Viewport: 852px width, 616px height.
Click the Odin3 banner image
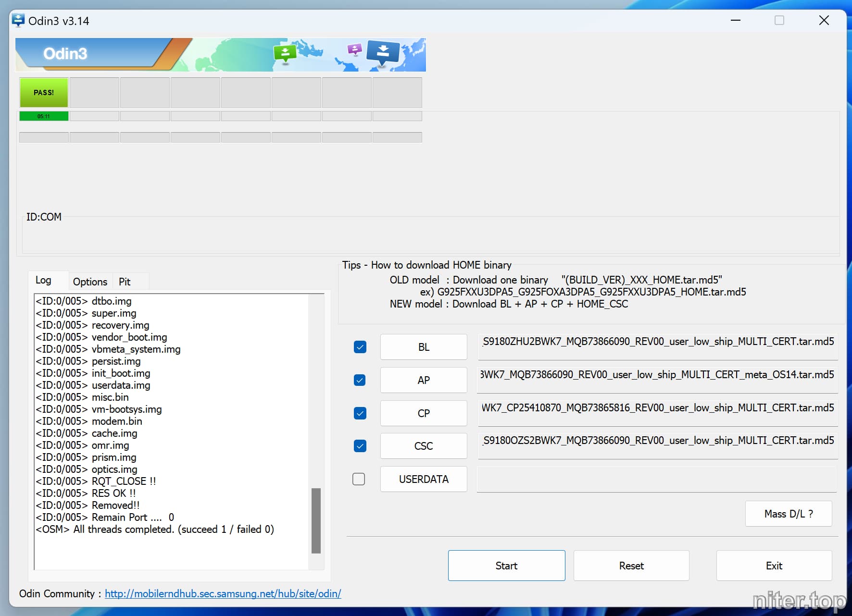point(221,54)
